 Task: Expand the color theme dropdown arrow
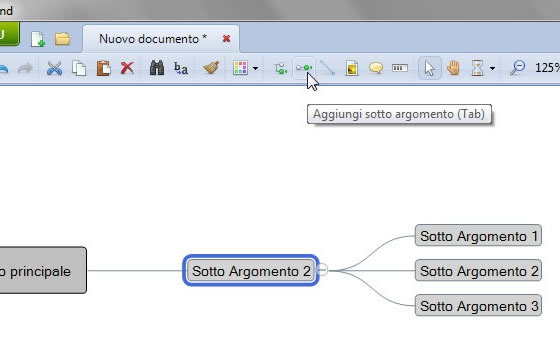(x=255, y=68)
